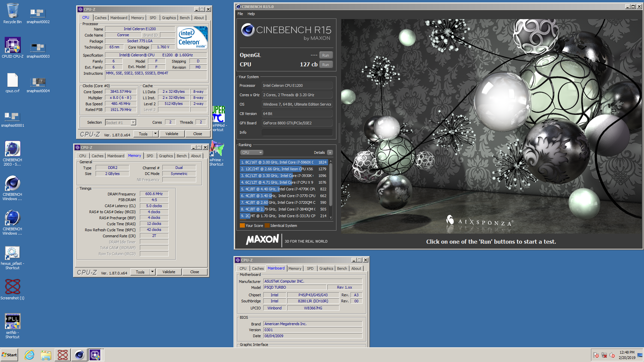Click Tools button in Memory CPU-Z window
644x362 pixels.
[x=140, y=272]
